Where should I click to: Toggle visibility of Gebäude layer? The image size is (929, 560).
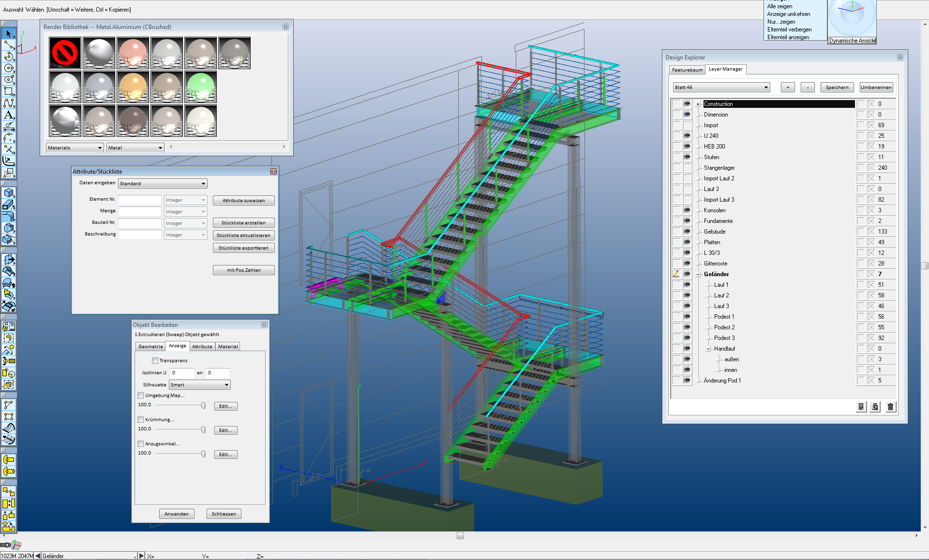[x=687, y=232]
